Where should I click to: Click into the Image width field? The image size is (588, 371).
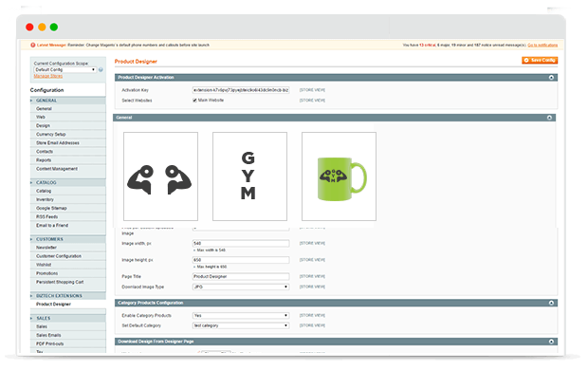pyautogui.click(x=241, y=244)
